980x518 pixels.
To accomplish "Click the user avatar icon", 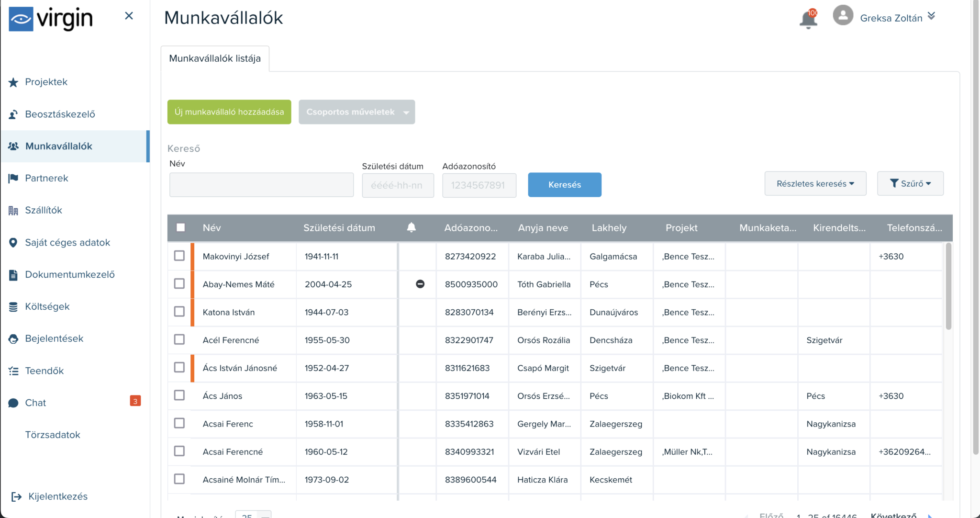I will [843, 15].
